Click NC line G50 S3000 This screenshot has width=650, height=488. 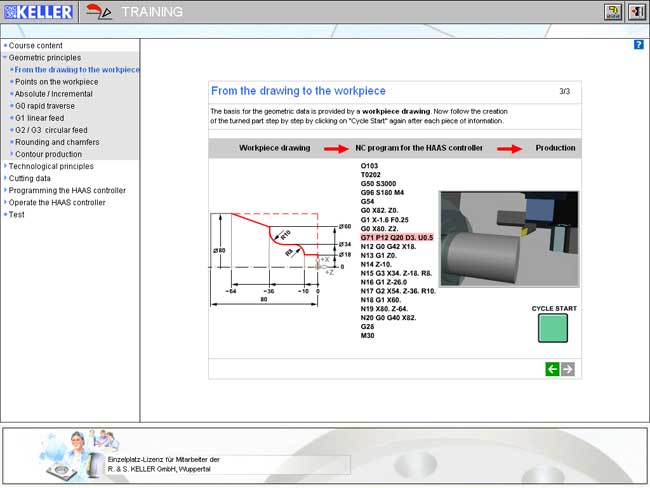pyautogui.click(x=378, y=184)
